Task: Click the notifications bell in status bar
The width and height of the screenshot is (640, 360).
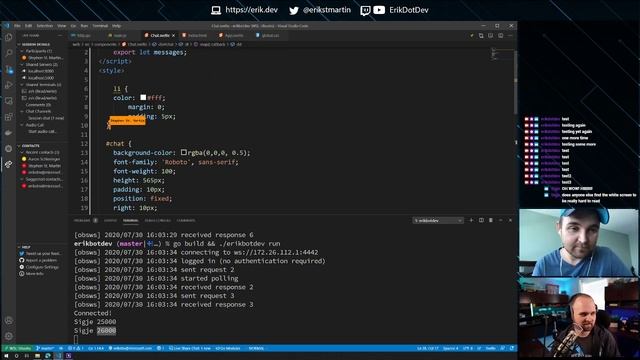Action: tap(512, 348)
